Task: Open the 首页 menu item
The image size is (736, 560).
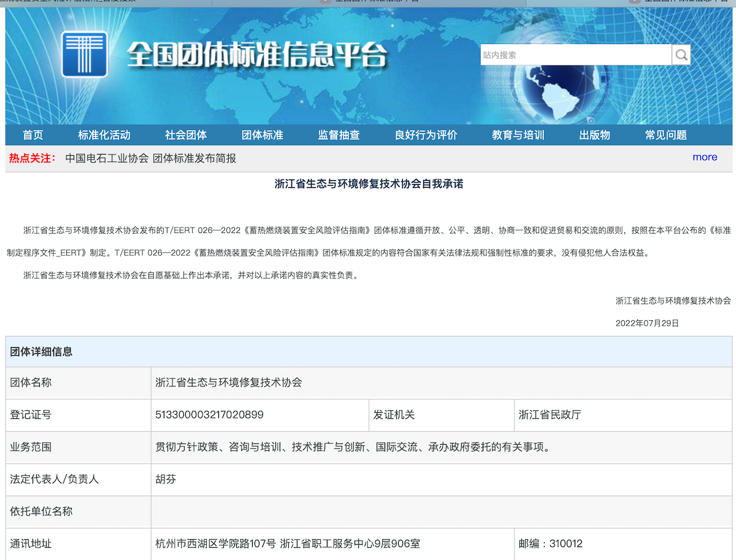Action: click(x=33, y=135)
